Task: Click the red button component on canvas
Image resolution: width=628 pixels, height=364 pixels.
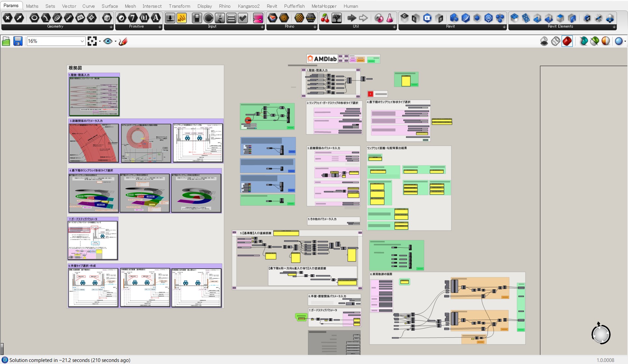Action: (370, 94)
